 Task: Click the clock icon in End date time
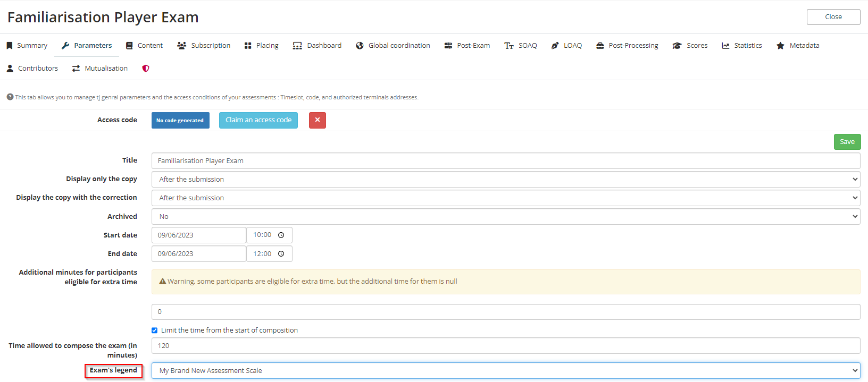click(x=281, y=254)
